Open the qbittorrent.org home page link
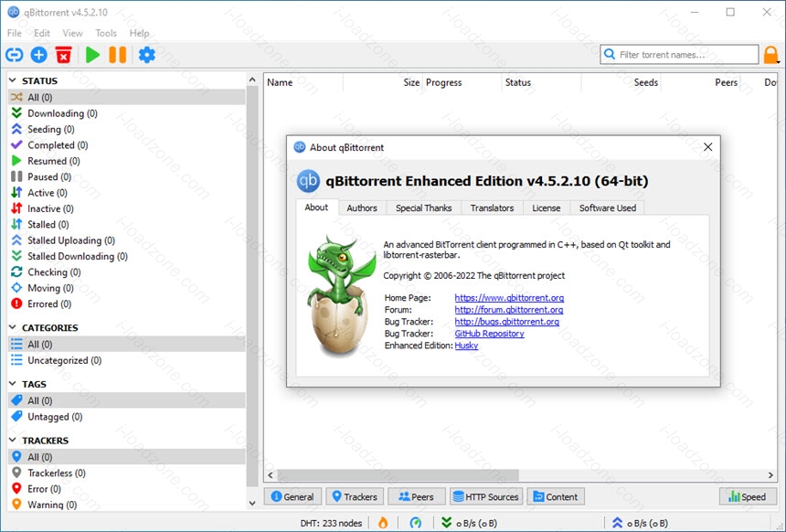 point(509,298)
